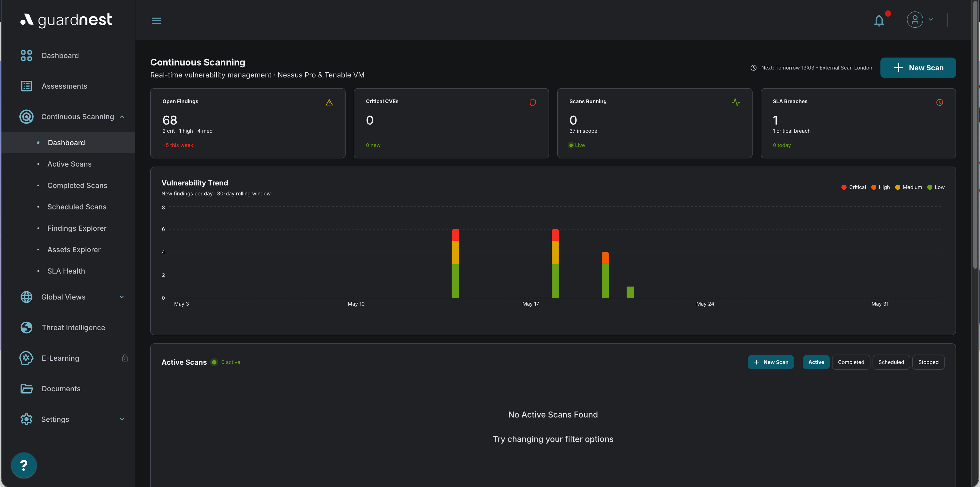Screen dimensions: 980x487
Task: Click the '1 critical breach' text
Action: (792, 131)
